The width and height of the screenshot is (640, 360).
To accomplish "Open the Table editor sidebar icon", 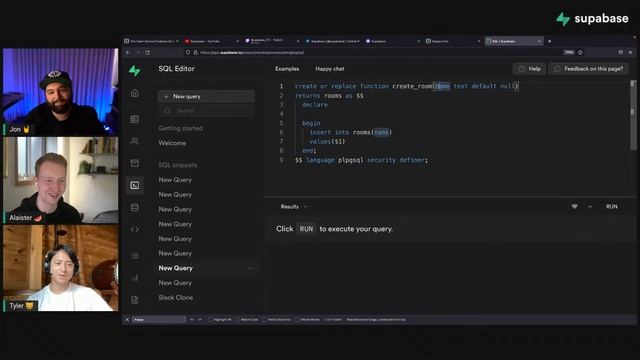I will (135, 119).
